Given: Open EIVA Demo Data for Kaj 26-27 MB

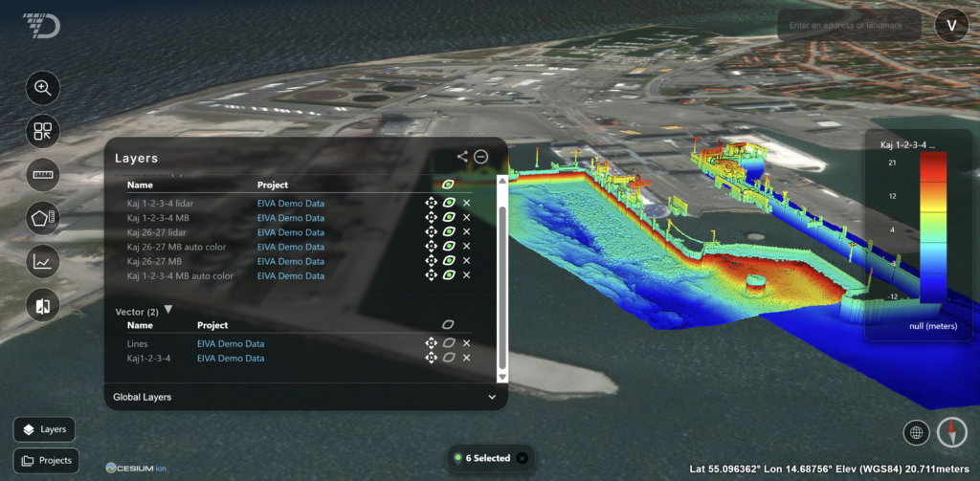Looking at the screenshot, I should (x=291, y=260).
